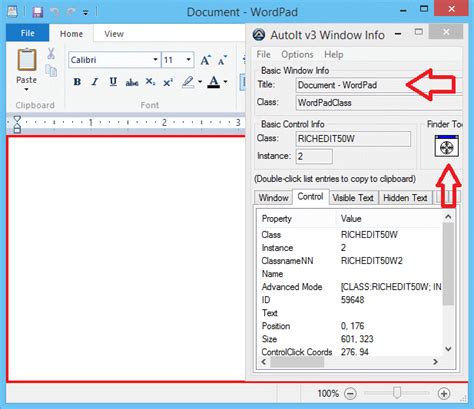The width and height of the screenshot is (474, 409).
Task: Click the Undo icon in quick access toolbar
Action: click(x=55, y=12)
